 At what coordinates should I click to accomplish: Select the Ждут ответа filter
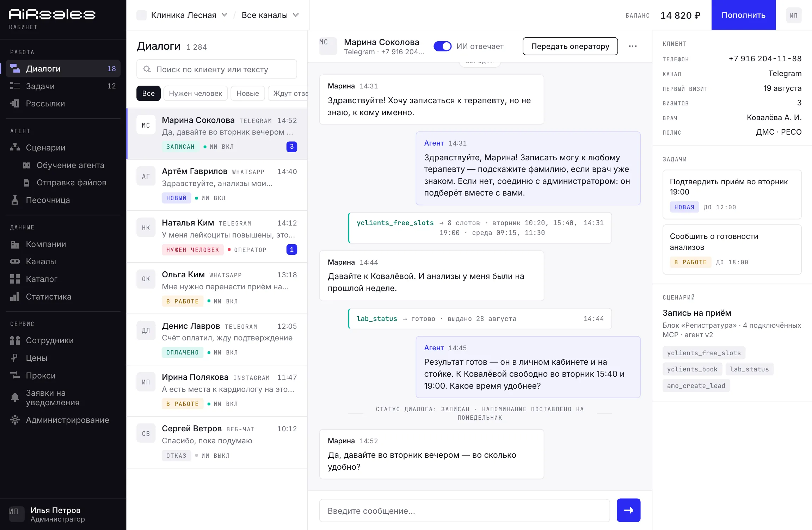288,93
